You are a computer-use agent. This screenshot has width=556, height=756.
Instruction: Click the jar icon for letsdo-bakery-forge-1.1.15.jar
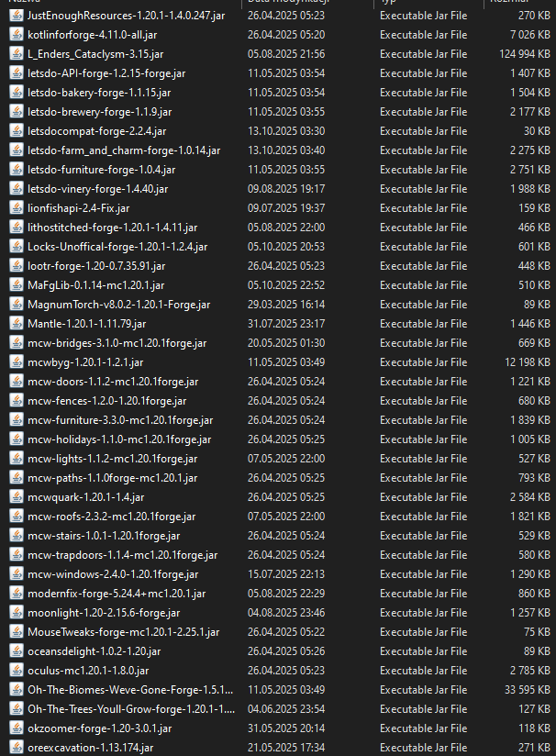click(17, 93)
